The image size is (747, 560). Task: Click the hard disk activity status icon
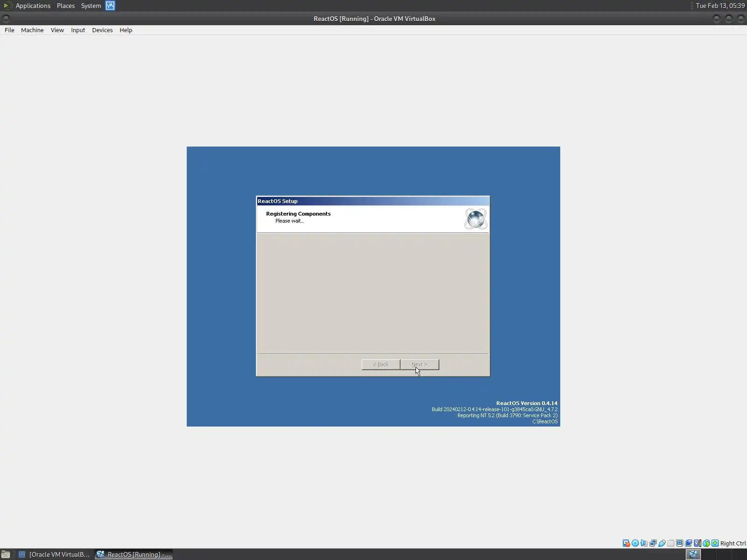click(x=627, y=543)
